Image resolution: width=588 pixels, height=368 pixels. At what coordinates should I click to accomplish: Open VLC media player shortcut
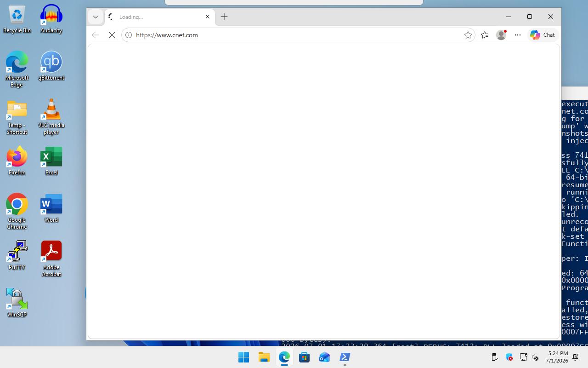pos(51,117)
